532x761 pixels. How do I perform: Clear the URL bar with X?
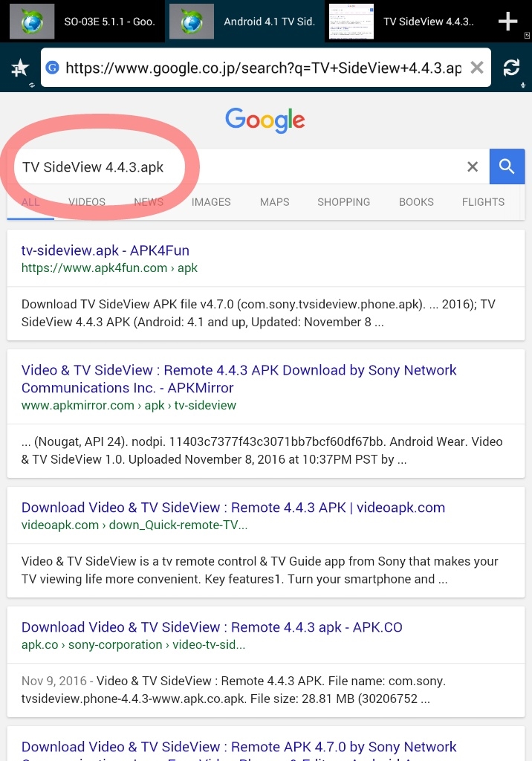[x=477, y=68]
